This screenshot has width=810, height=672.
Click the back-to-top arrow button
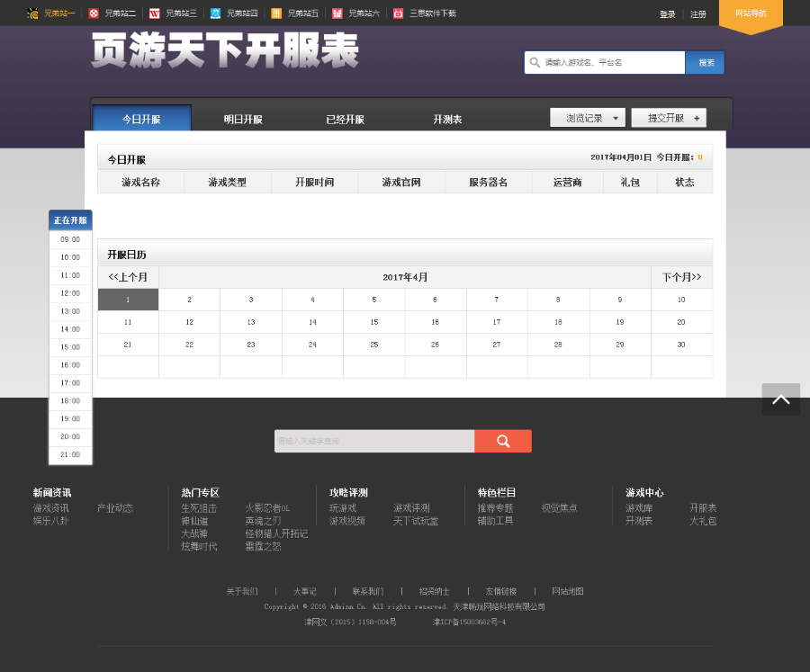[781, 399]
